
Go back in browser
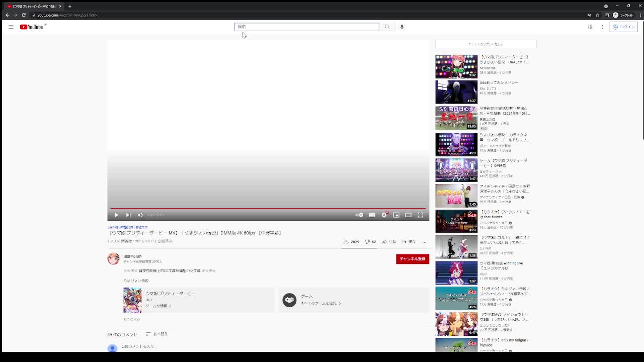point(8,15)
